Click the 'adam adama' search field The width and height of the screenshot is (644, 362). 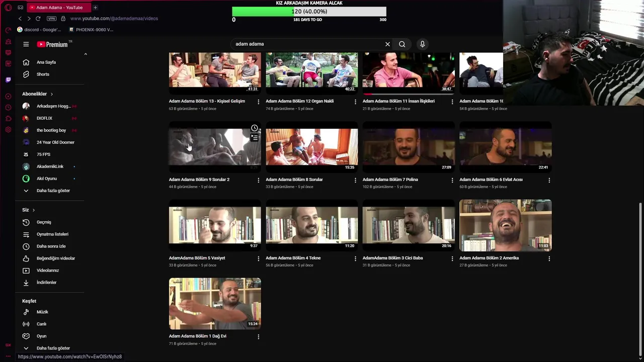307,44
